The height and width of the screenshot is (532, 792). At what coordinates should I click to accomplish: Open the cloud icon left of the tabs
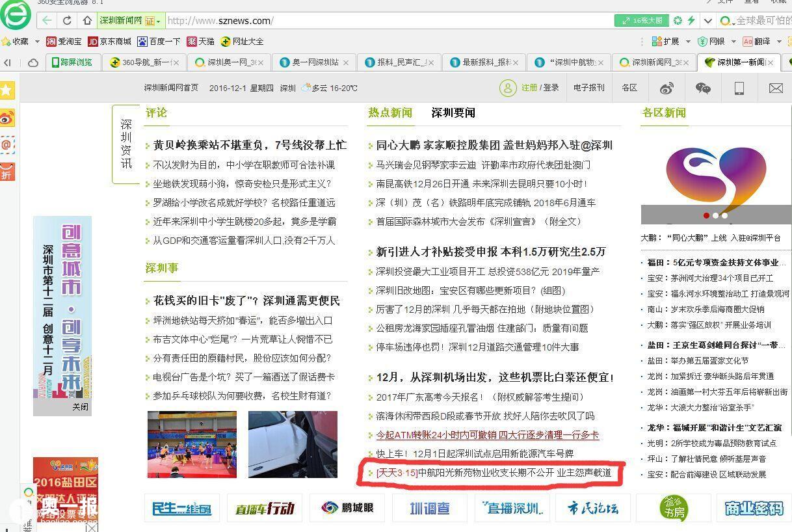coord(33,63)
